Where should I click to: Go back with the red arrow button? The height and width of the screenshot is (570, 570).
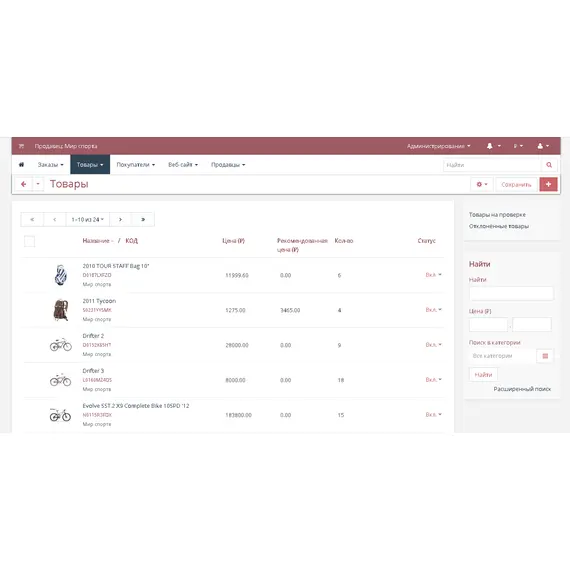click(24, 184)
